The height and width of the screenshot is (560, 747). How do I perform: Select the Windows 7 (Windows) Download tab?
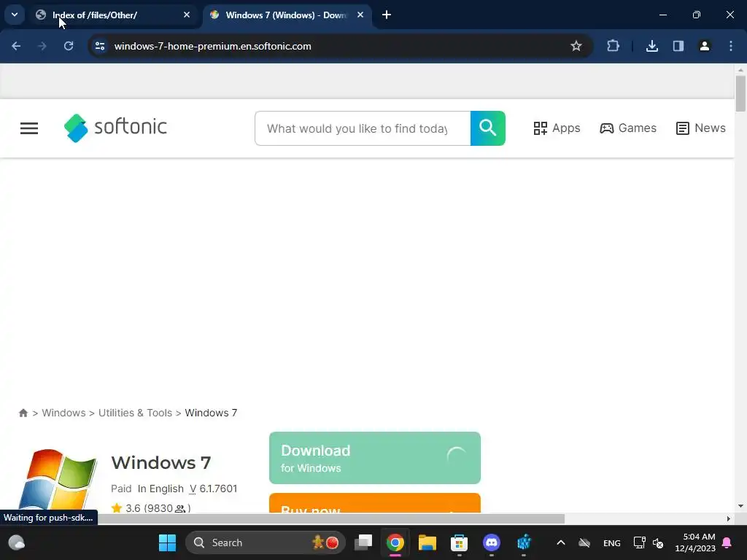pyautogui.click(x=287, y=15)
